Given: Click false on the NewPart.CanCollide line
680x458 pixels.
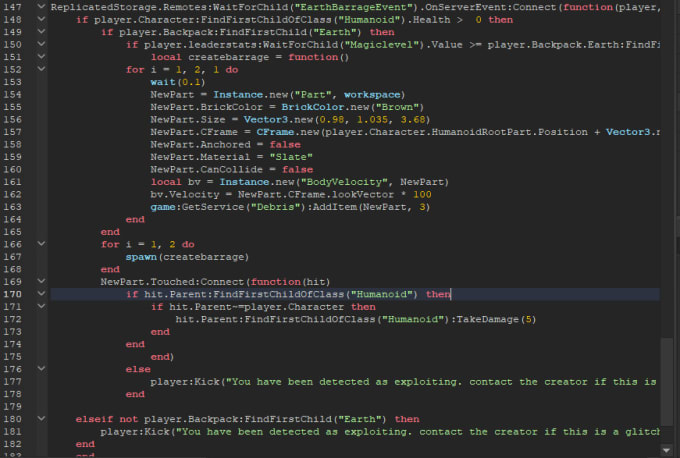Looking at the screenshot, I should coord(298,170).
